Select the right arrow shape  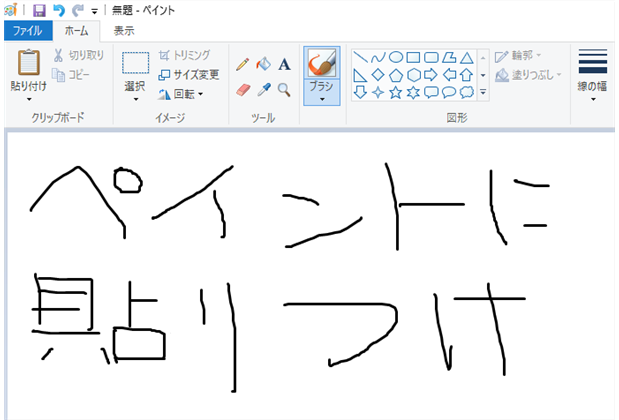pyautogui.click(x=431, y=75)
